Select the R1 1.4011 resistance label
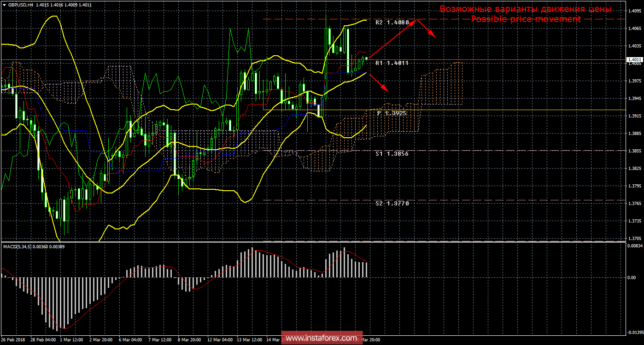Screen dimensions: 644x345 pyautogui.click(x=392, y=63)
